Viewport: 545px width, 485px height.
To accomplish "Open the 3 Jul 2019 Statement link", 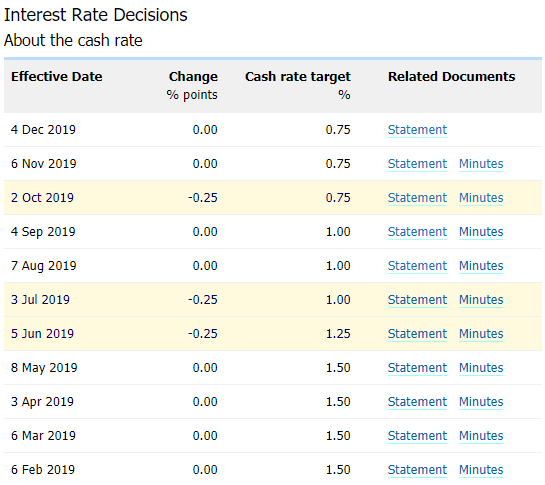I will pyautogui.click(x=417, y=300).
